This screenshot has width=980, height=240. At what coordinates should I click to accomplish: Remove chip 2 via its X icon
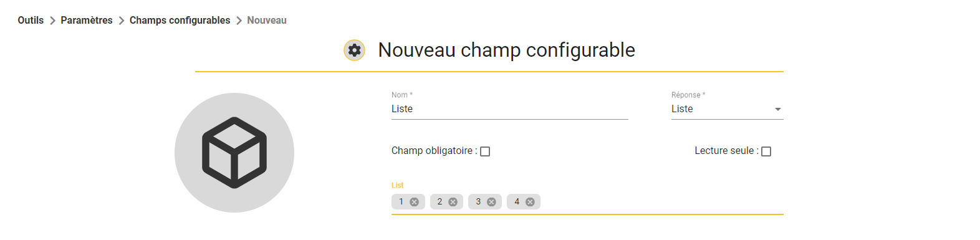(453, 202)
